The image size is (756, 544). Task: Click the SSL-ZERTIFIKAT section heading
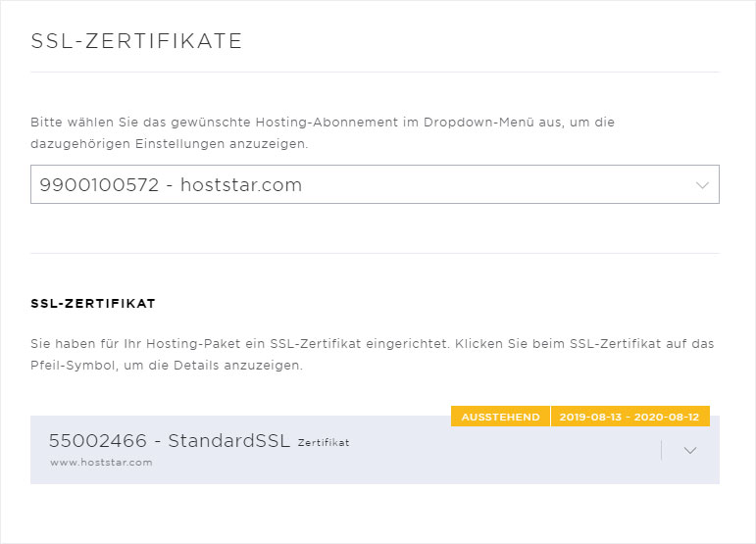coord(93,304)
